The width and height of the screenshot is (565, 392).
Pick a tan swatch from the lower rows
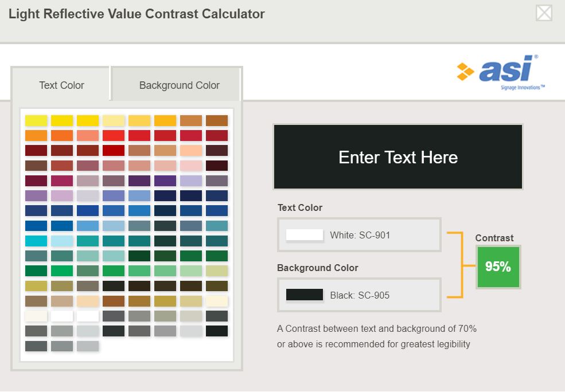[62, 299]
